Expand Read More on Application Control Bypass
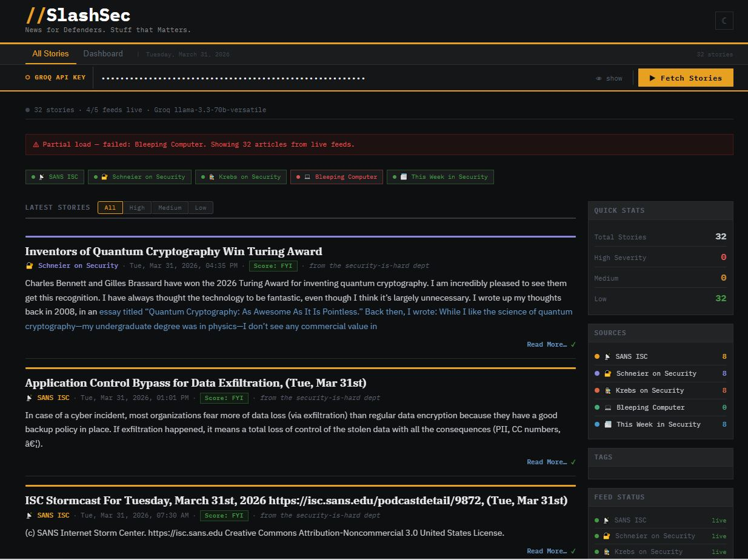748x560 pixels. 547,462
